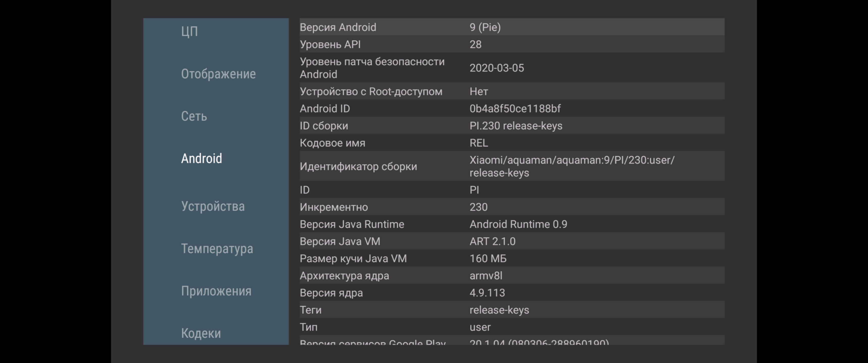This screenshot has width=868, height=363.
Task: Click the Версия Android row
Action: 511,27
